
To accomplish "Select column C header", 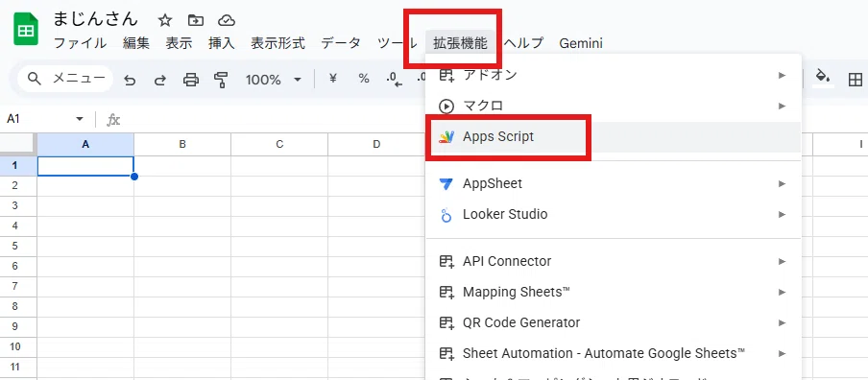I will tap(279, 144).
